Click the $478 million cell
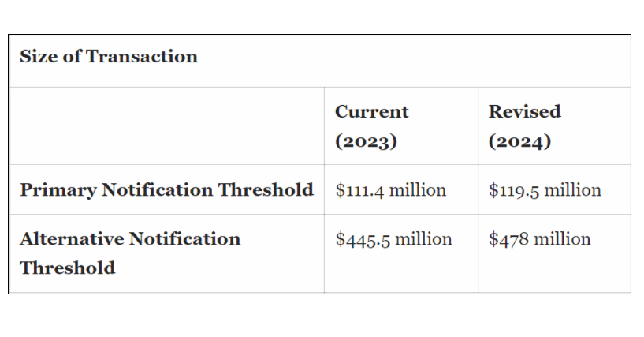Image resolution: width=644 pixels, height=337 pixels. 540,239
